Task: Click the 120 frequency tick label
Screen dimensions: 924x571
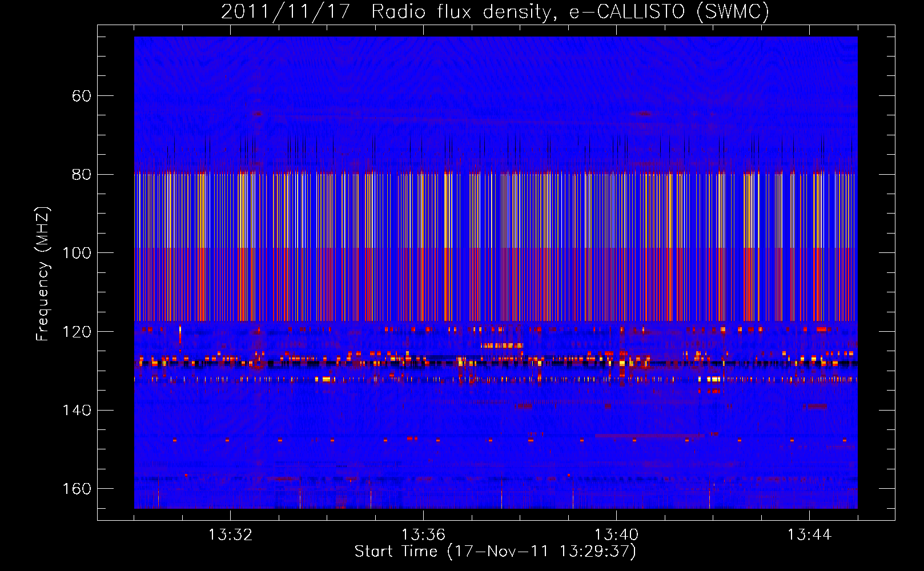Action: click(x=77, y=332)
